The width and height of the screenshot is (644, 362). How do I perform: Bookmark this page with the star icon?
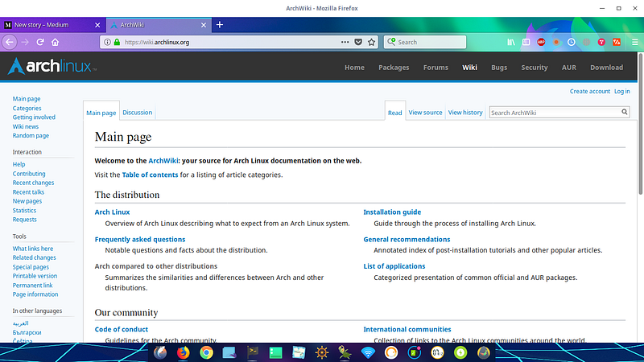(372, 42)
